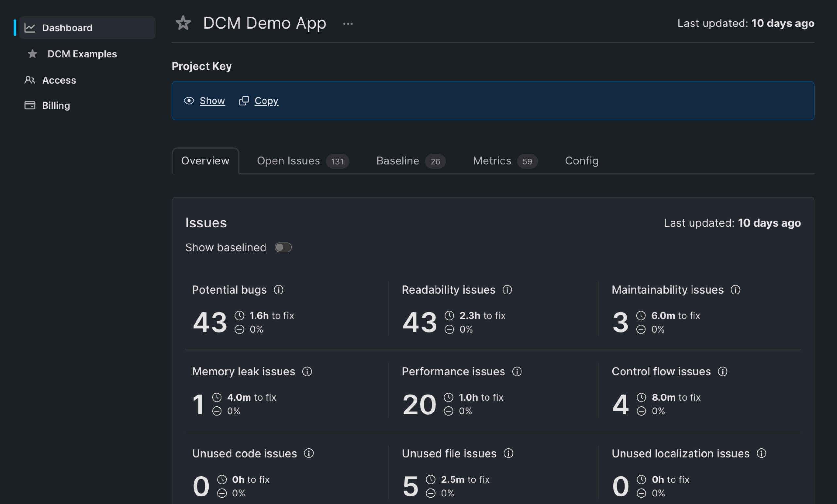Click the DCM Demo App title
The height and width of the screenshot is (504, 837).
pos(265,23)
